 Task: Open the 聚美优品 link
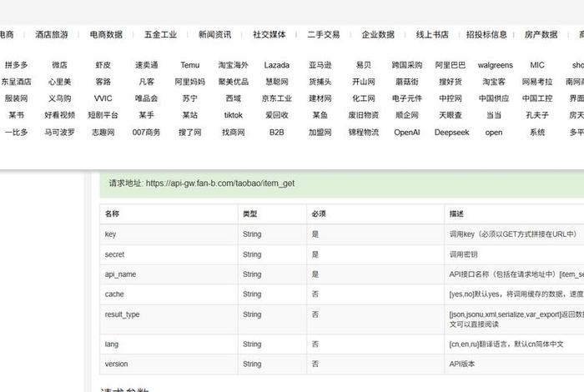point(233,82)
